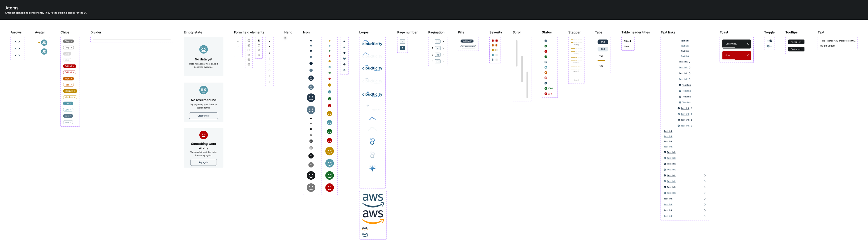Viewport: 868px width, 250px height.
Task: Click the red five-bar severity indicator
Action: coord(495,41)
